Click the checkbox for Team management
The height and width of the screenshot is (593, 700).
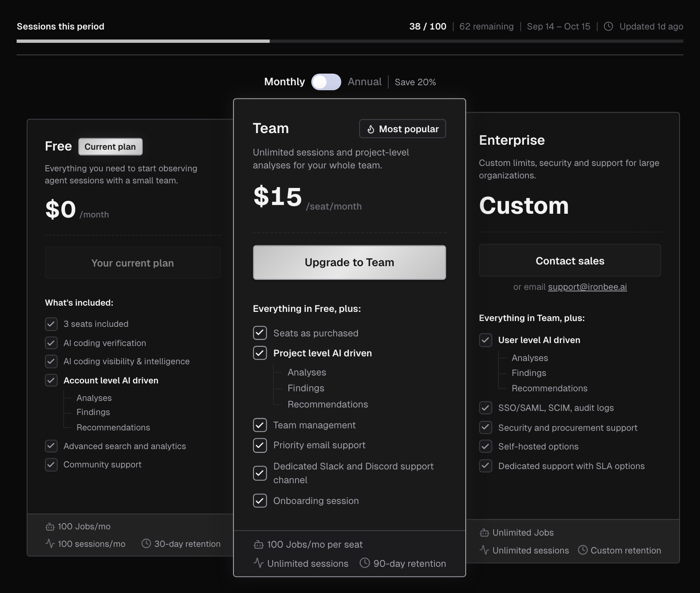(260, 425)
